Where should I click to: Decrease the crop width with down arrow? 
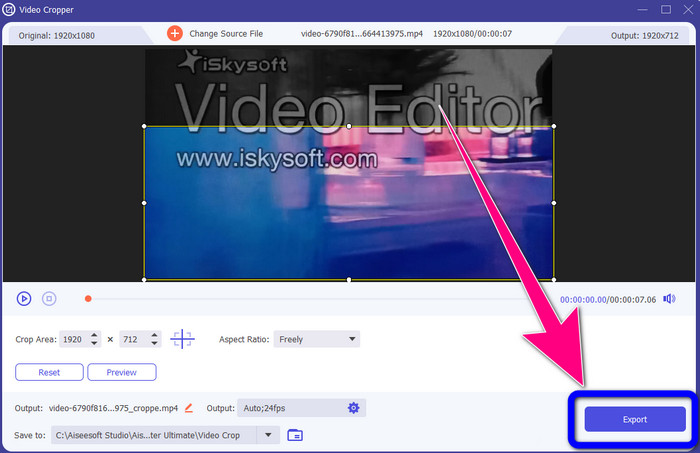tap(94, 344)
